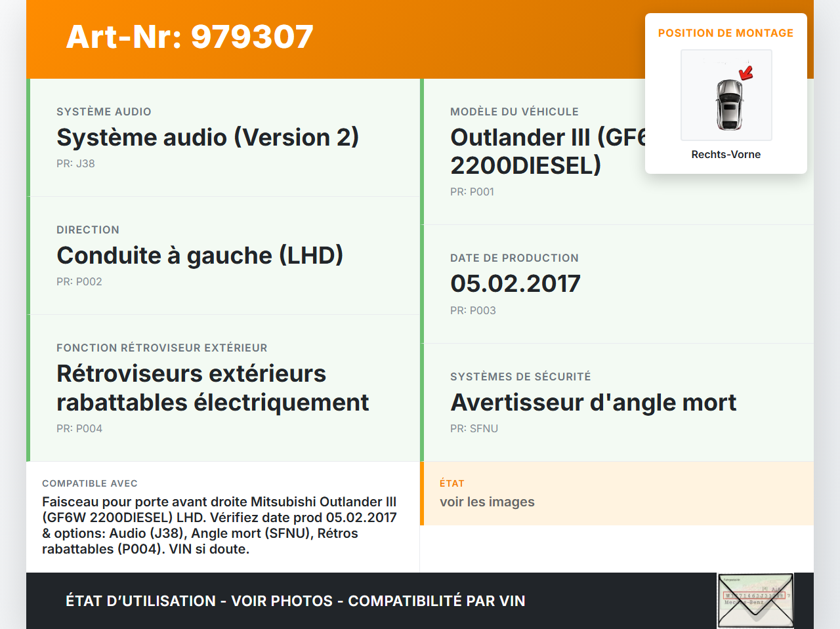Image resolution: width=840 pixels, height=629 pixels.
Task: Open the 'voir les images' link
Action: coord(487,501)
